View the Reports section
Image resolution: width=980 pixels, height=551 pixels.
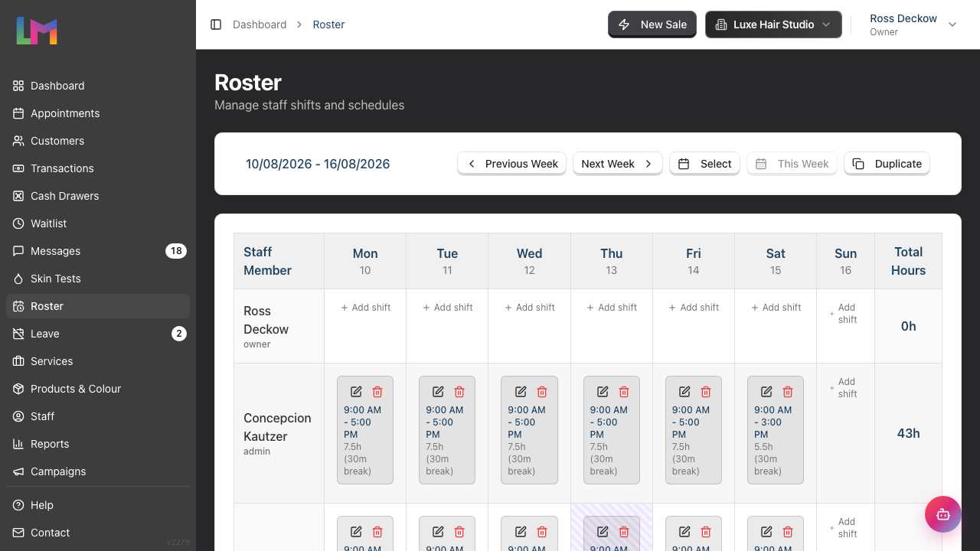(x=98, y=444)
